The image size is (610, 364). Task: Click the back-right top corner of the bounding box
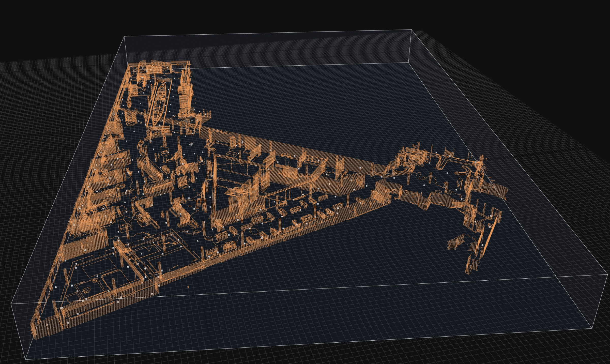click(x=411, y=30)
